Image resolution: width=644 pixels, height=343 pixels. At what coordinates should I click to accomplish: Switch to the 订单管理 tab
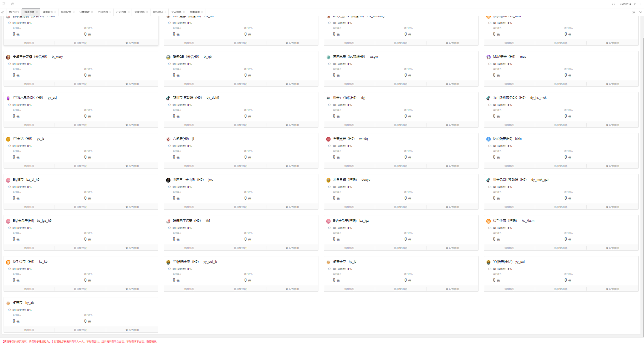pyautogui.click(x=85, y=12)
